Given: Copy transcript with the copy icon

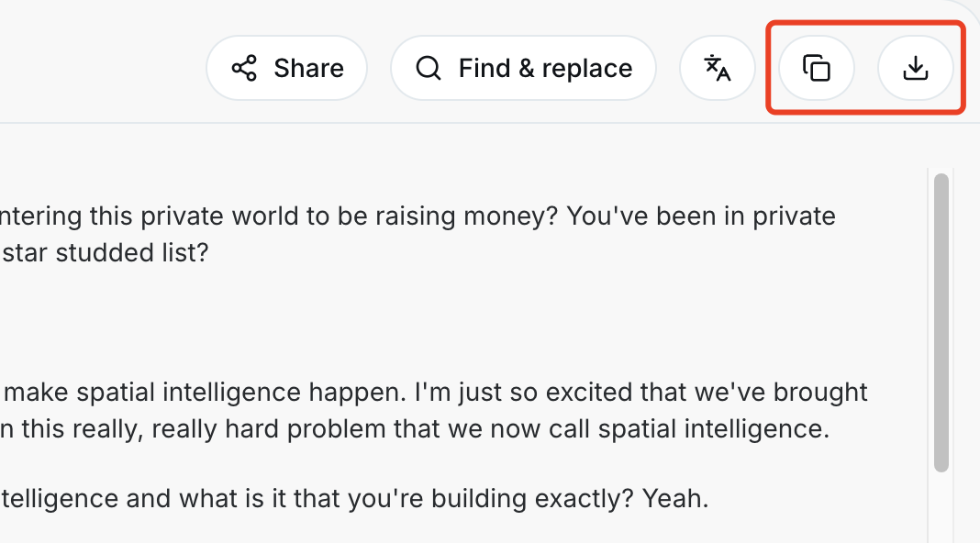Looking at the screenshot, I should 817,68.
